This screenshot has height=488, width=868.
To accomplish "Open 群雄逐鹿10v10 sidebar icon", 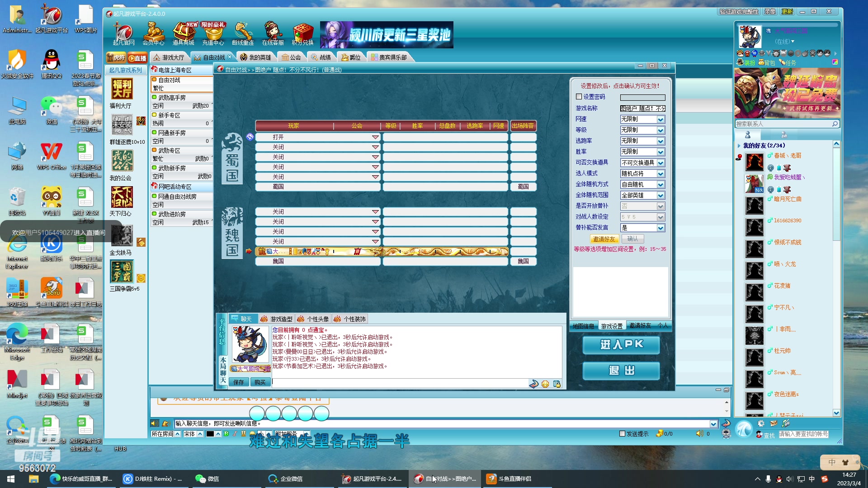I will point(122,125).
